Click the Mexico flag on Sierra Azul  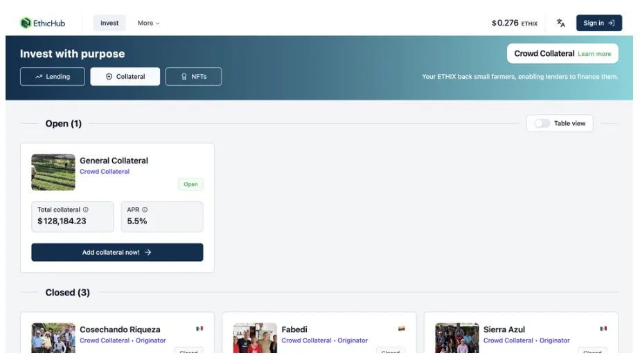603,329
